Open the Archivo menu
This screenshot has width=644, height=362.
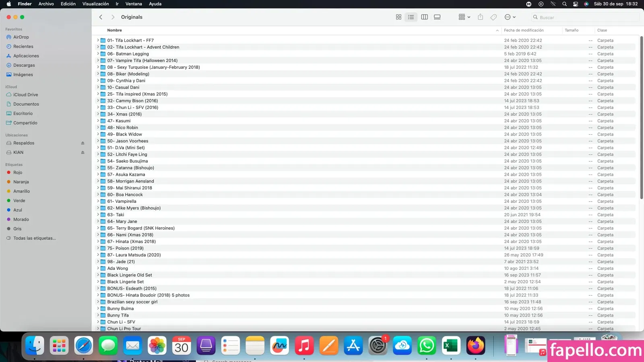(46, 4)
